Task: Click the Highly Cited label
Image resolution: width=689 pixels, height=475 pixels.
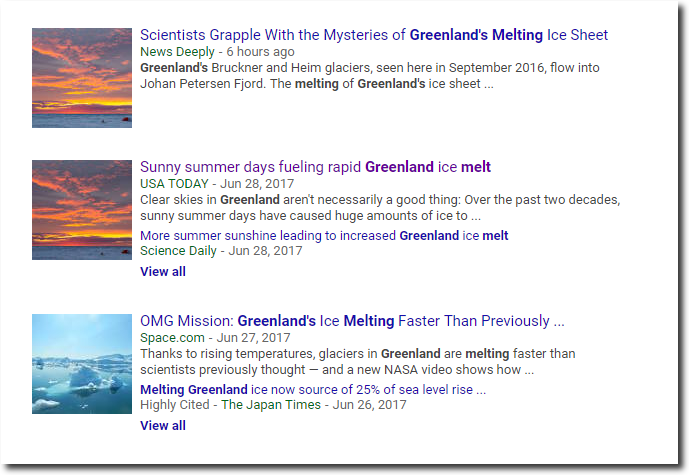Action: [x=175, y=405]
